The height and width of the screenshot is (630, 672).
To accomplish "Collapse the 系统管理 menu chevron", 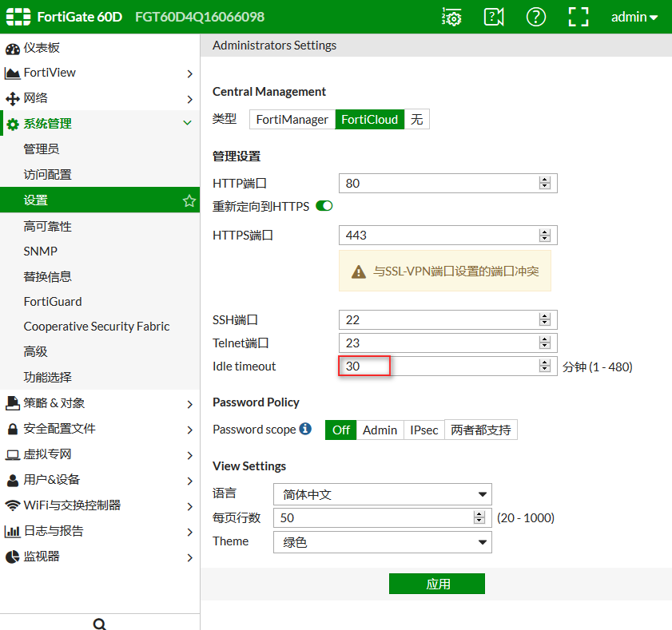I will (x=187, y=123).
